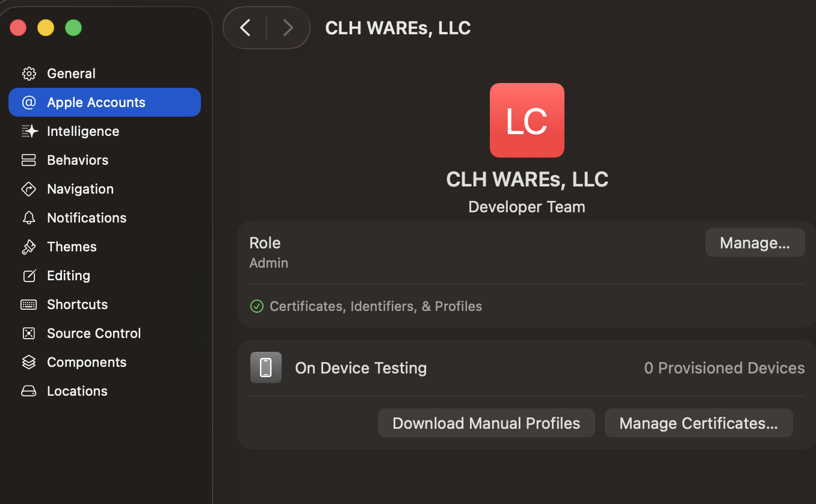Screen dimensions: 816x504
Task: Click the Locations drive icon
Action: click(29, 391)
